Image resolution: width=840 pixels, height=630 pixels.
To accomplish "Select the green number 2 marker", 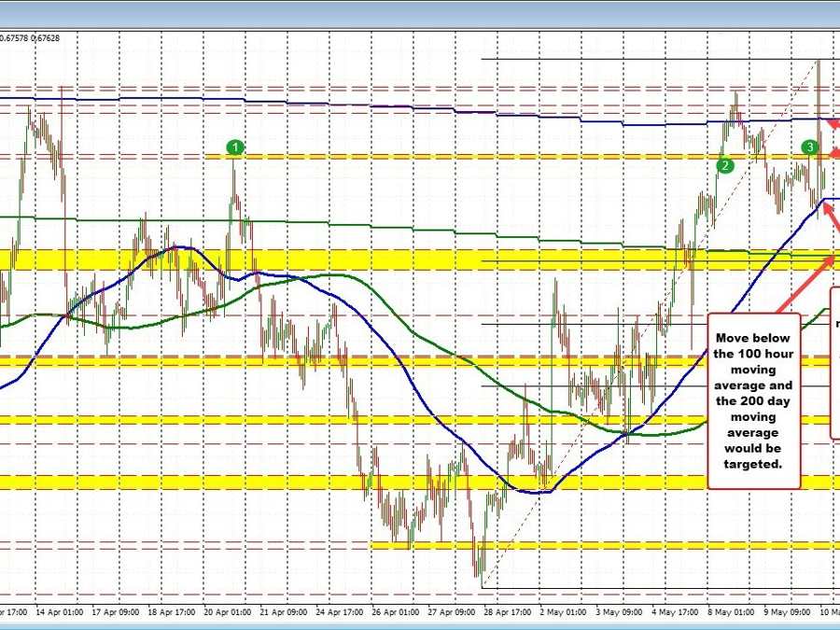I will coord(724,167).
